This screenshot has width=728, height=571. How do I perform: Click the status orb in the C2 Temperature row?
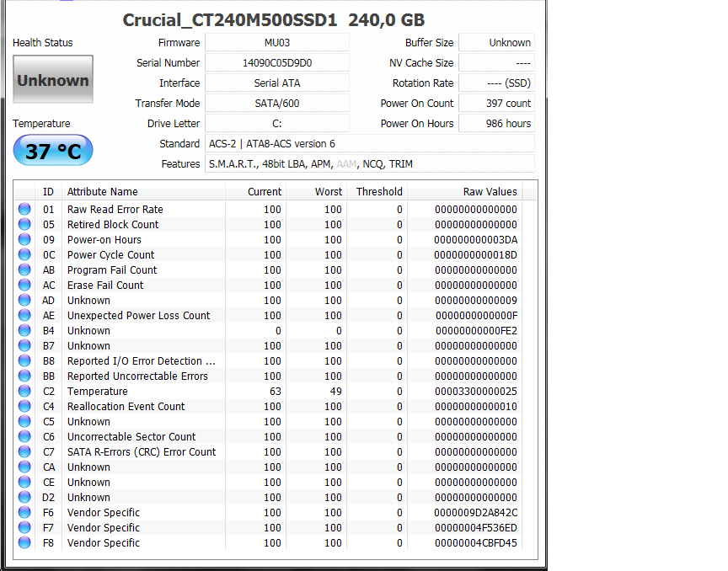(24, 392)
